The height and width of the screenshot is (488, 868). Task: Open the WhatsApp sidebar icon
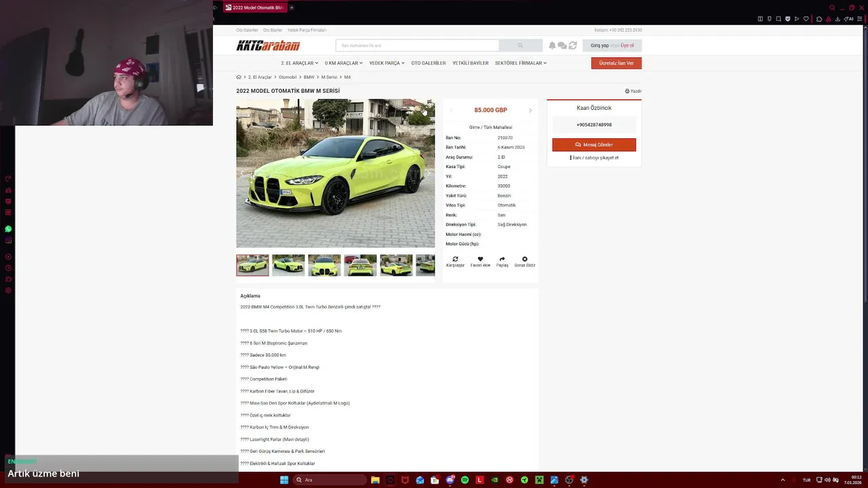pos(8,229)
